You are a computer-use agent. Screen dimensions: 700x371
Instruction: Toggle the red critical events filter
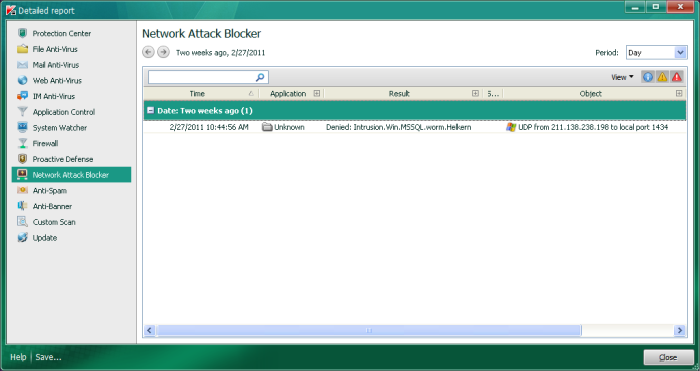pos(677,77)
